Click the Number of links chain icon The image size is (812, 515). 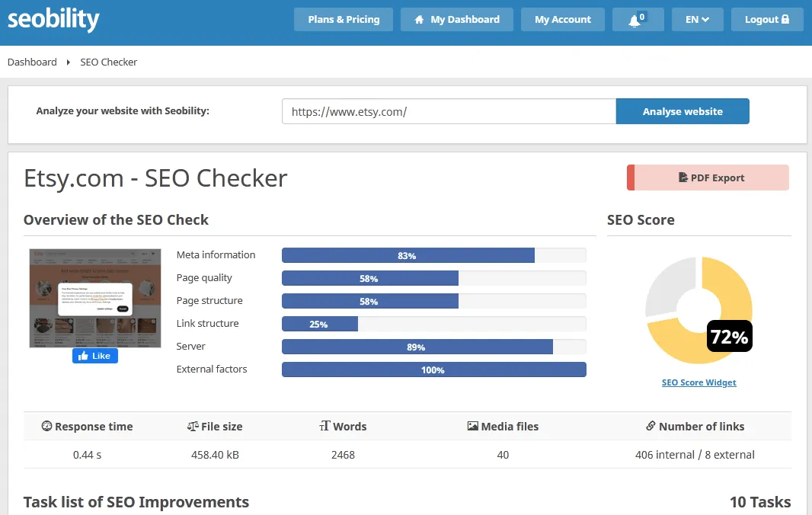pyautogui.click(x=651, y=427)
